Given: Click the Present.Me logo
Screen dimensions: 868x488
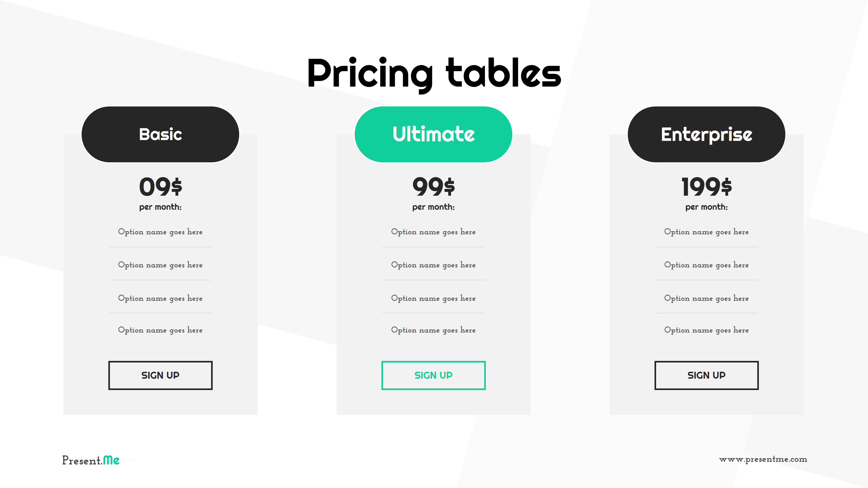Looking at the screenshot, I should (91, 460).
